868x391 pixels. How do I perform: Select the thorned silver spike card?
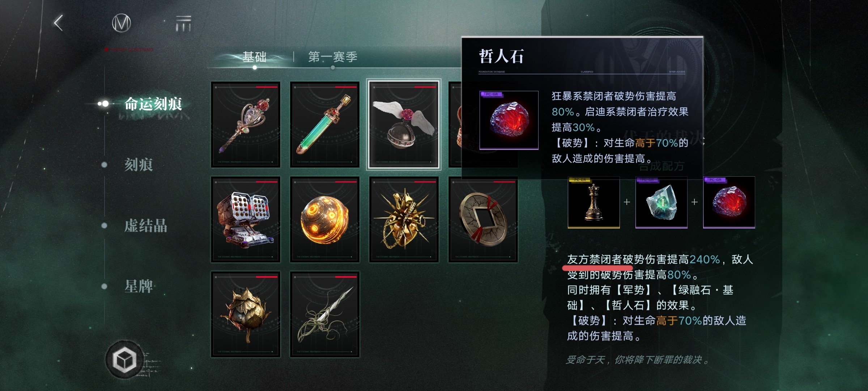(325, 314)
